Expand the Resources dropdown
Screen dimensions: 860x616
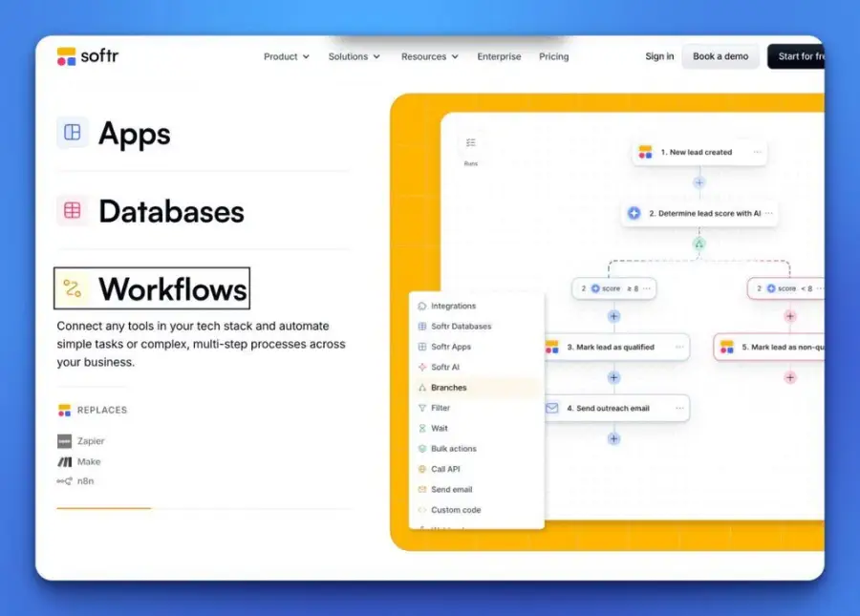pos(429,56)
